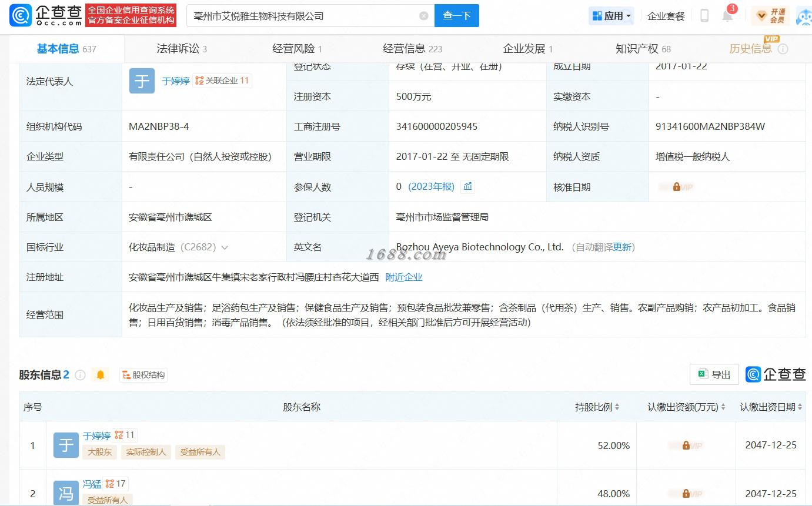Select the 48.00% shareholding cell
Viewport: 812px width, 506px height.
(613, 494)
